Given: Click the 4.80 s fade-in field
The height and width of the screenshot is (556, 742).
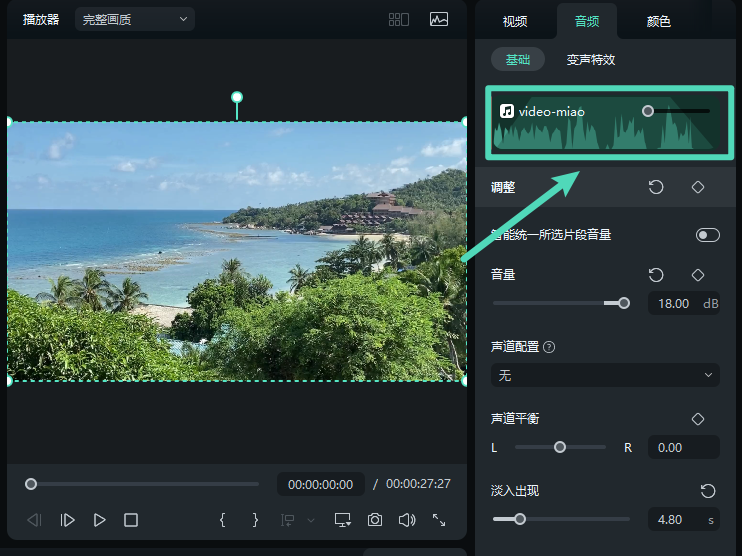Looking at the screenshot, I should pos(684,520).
